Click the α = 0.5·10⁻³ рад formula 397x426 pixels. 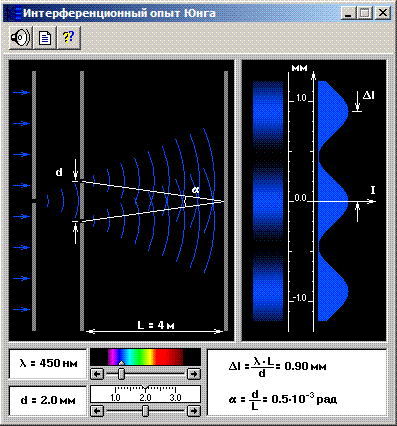coord(283,399)
